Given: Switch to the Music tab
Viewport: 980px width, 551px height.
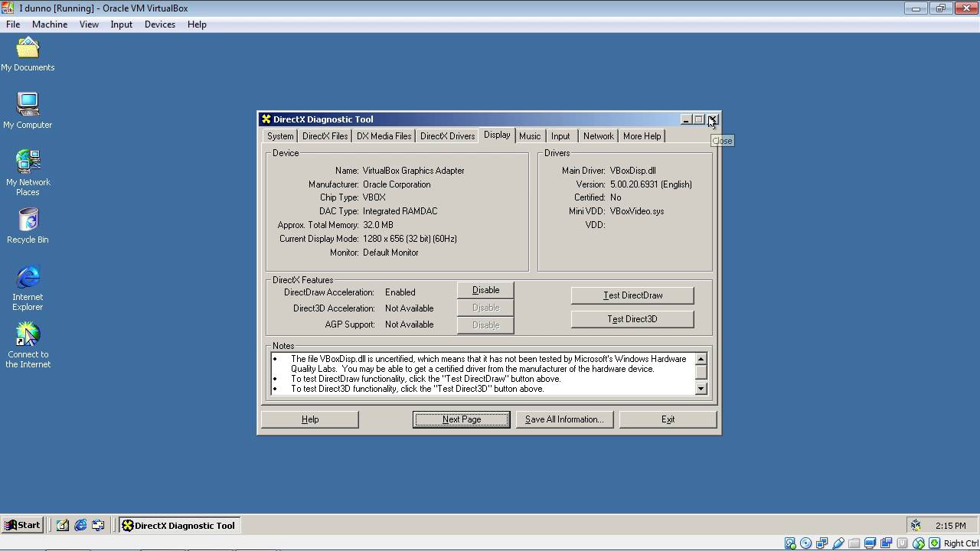Looking at the screenshot, I should click(530, 136).
